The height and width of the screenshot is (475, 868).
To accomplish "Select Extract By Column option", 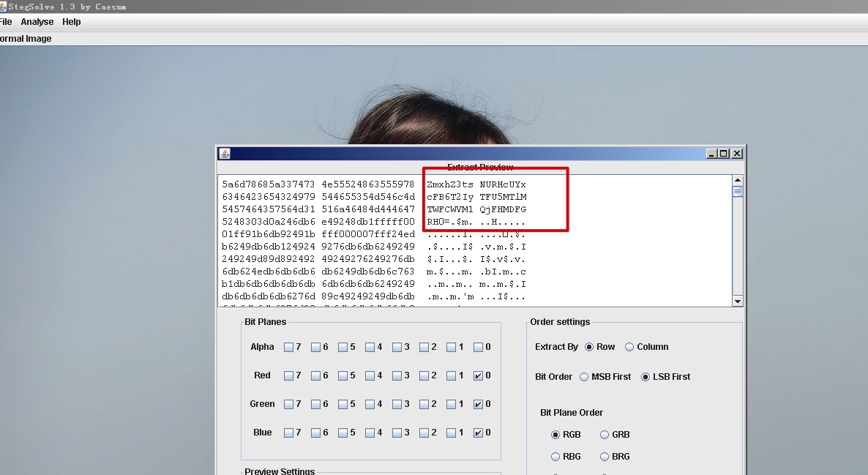I will [x=629, y=347].
